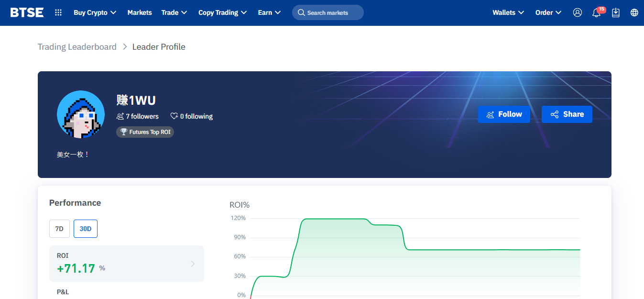The width and height of the screenshot is (644, 299).
Task: Go to the Markets page
Action: click(x=140, y=12)
